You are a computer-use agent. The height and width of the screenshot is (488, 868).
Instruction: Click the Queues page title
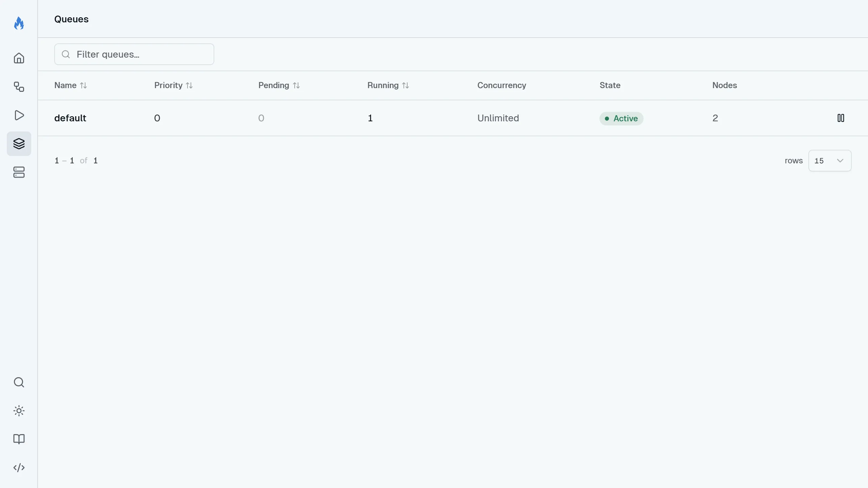click(x=71, y=19)
